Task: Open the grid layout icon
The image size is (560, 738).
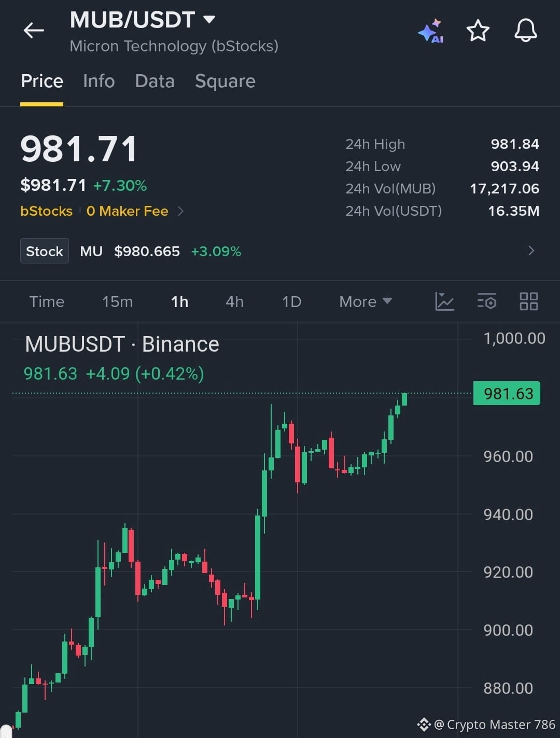Action: pyautogui.click(x=528, y=301)
